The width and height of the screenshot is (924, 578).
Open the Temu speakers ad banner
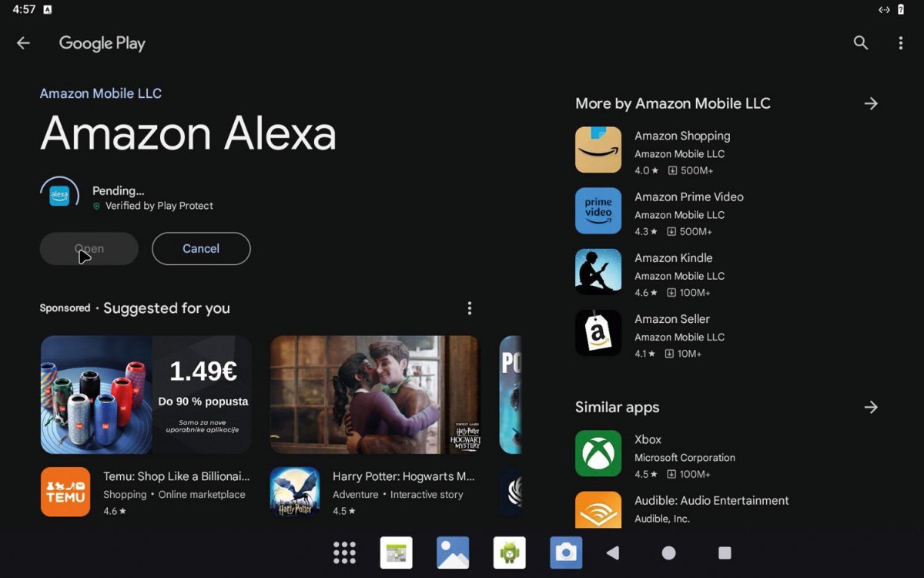[x=146, y=395]
